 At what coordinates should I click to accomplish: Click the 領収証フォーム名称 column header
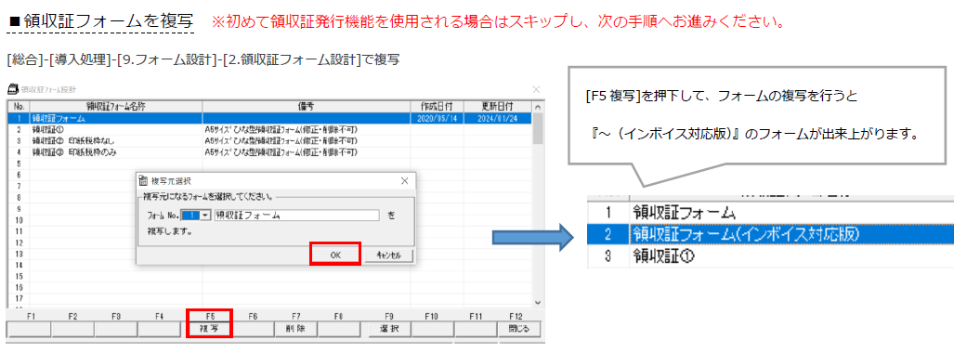click(115, 107)
